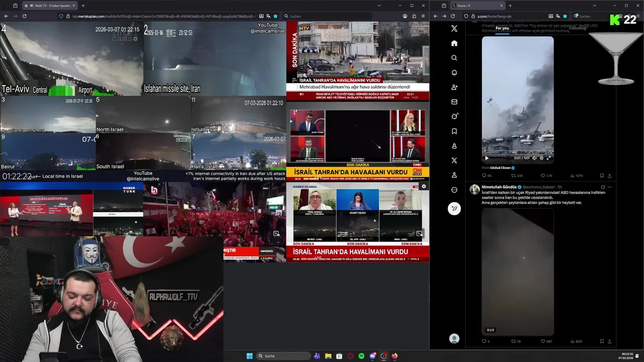Viewport: 644px width, 362px height.
Task: Share the Global Eksen video post
Action: [x=610, y=175]
